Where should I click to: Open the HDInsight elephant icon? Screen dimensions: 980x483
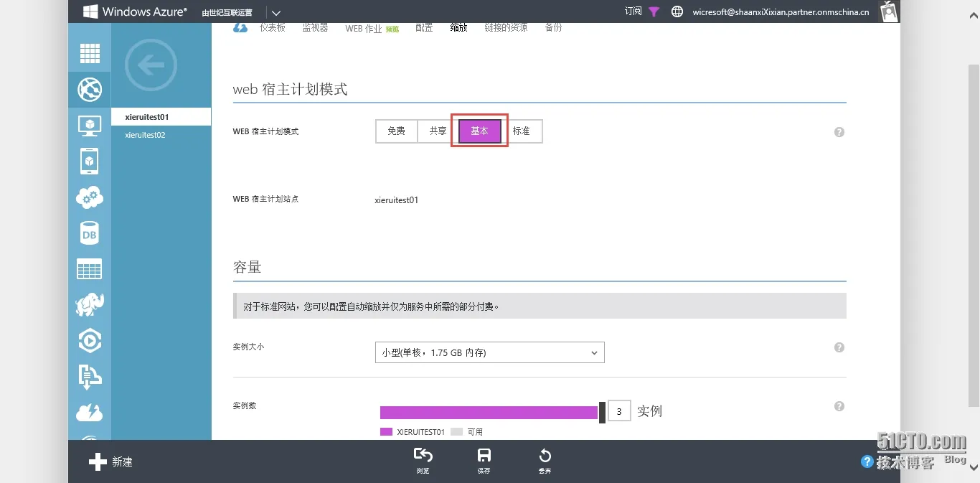[x=90, y=304]
